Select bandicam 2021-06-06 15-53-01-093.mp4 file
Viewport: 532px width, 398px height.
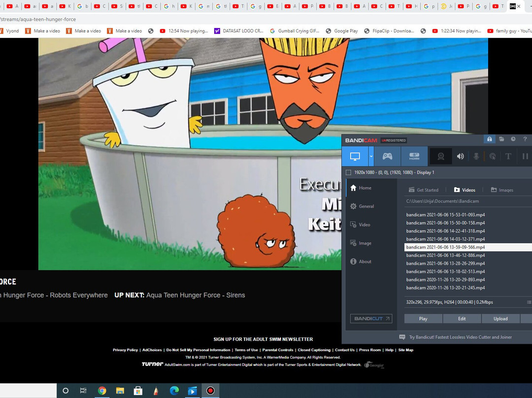(x=445, y=215)
